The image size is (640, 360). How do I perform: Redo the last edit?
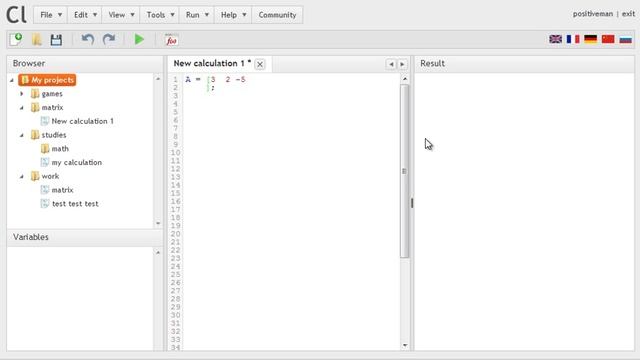[x=109, y=40]
